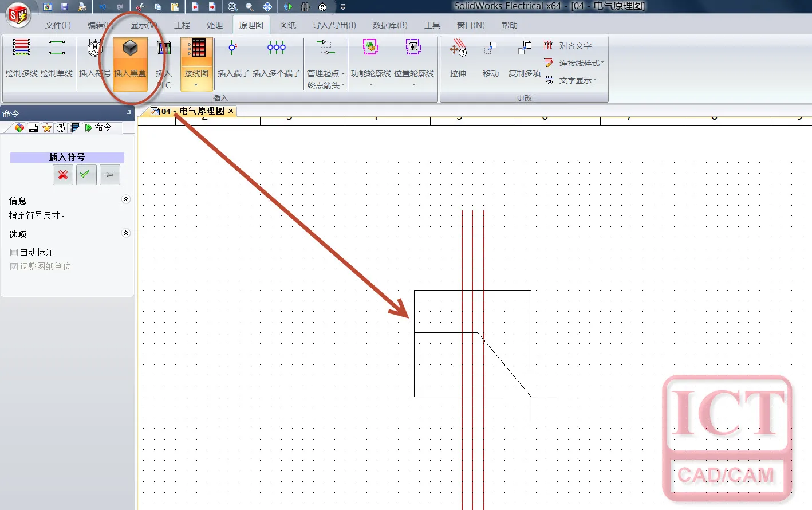The height and width of the screenshot is (510, 812).
Task: Go to previous drawing page icon
Action: tap(195, 7)
